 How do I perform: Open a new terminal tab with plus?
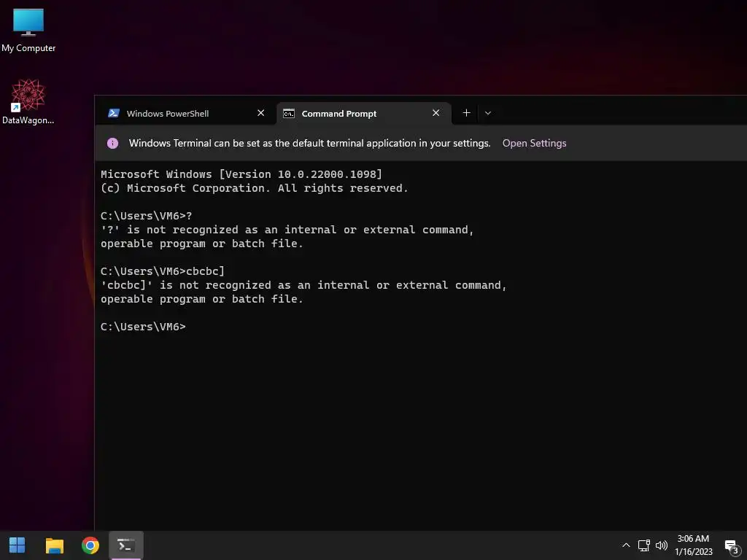click(466, 113)
